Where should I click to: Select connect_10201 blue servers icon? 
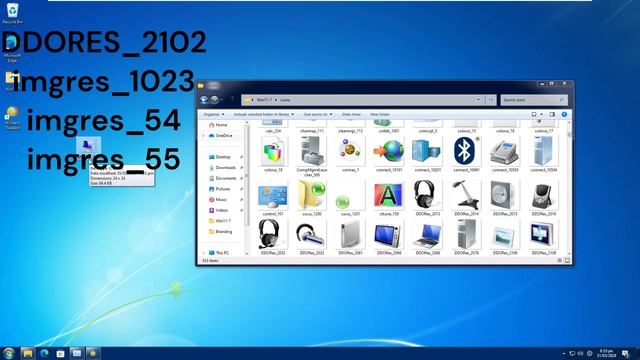[x=427, y=154]
